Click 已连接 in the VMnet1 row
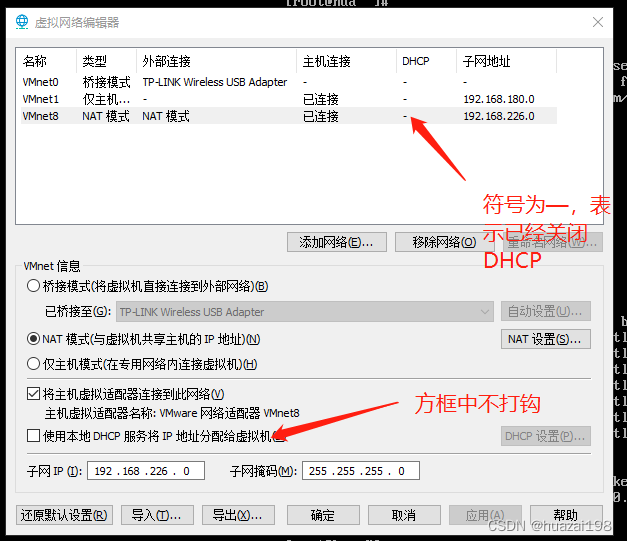627x541 pixels. [x=321, y=99]
